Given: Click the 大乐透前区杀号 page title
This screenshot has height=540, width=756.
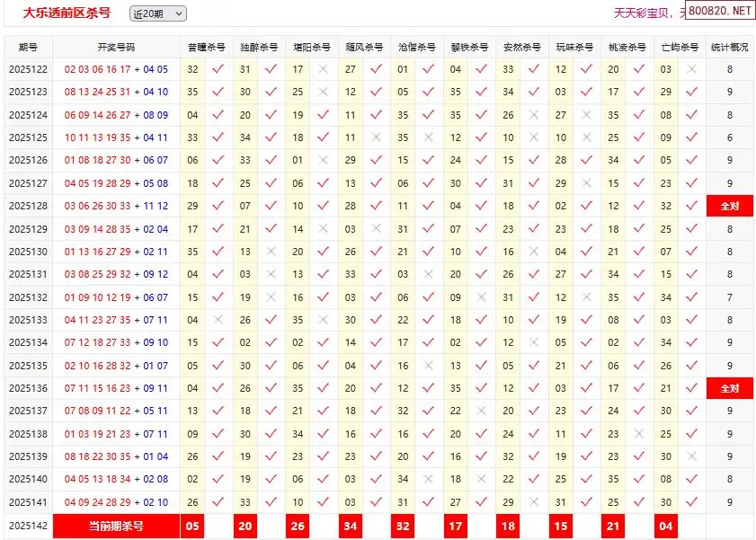Looking at the screenshot, I should coord(67,13).
